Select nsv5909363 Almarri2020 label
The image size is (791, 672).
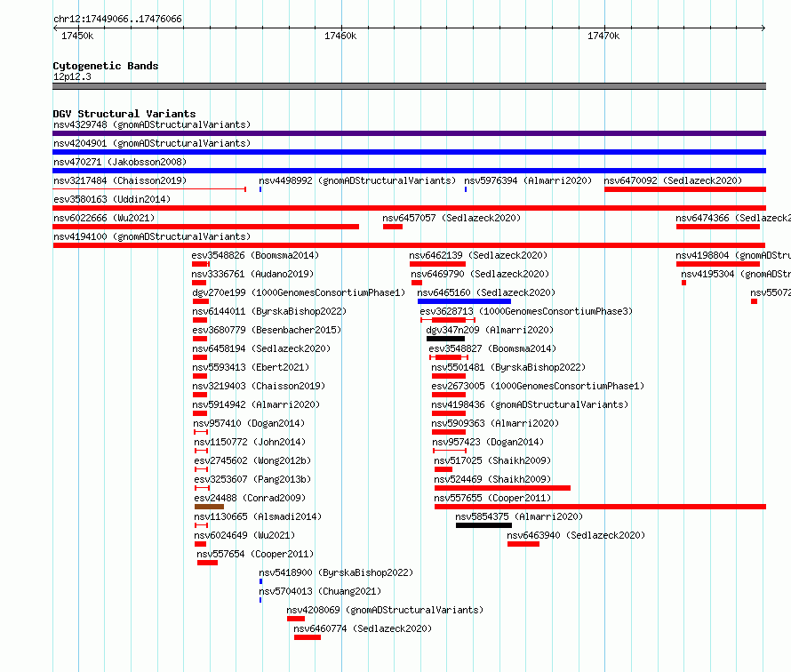[x=495, y=423]
